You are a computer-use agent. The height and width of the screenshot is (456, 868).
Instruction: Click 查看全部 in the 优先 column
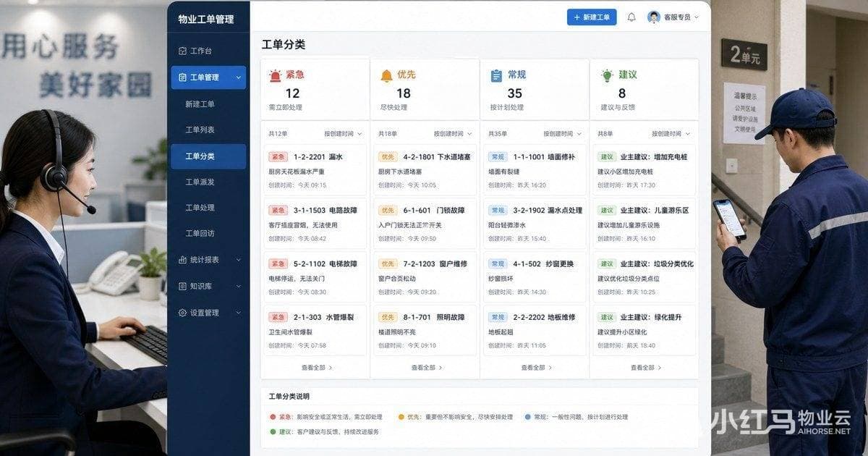point(427,368)
